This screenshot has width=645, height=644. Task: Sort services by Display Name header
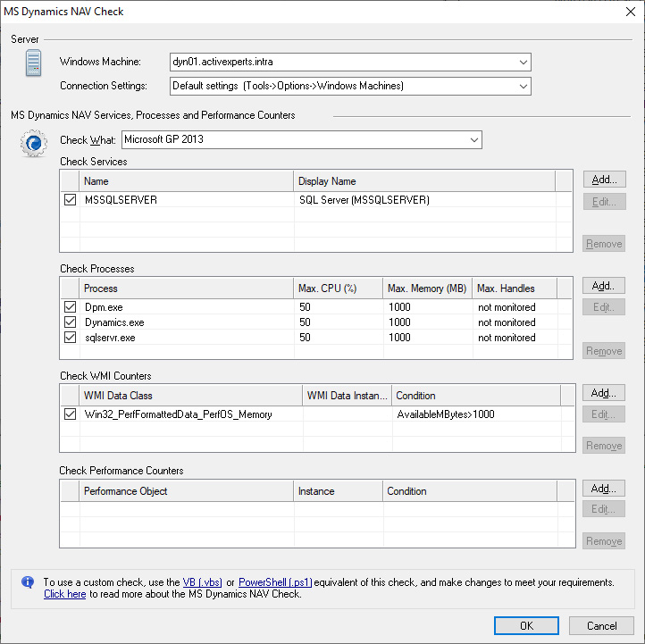pos(424,181)
